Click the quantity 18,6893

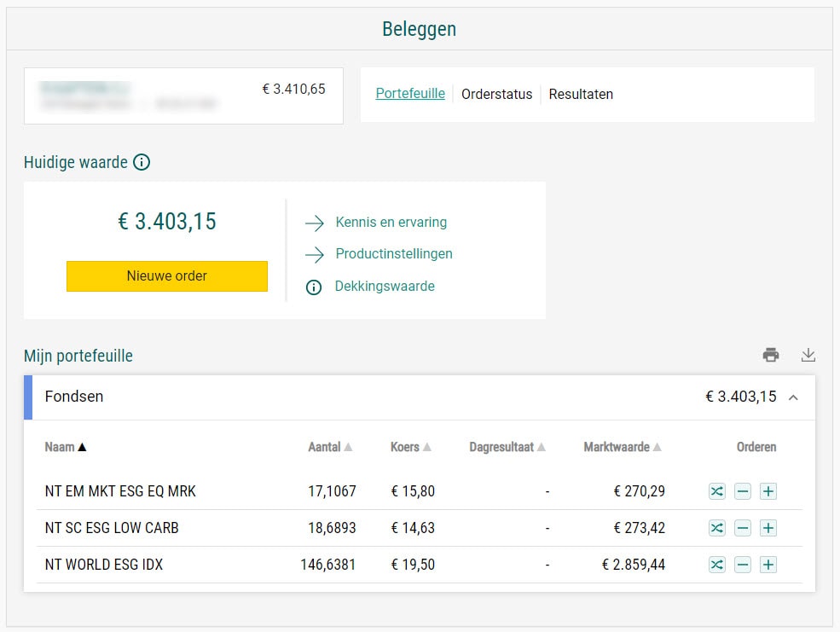[x=332, y=528]
